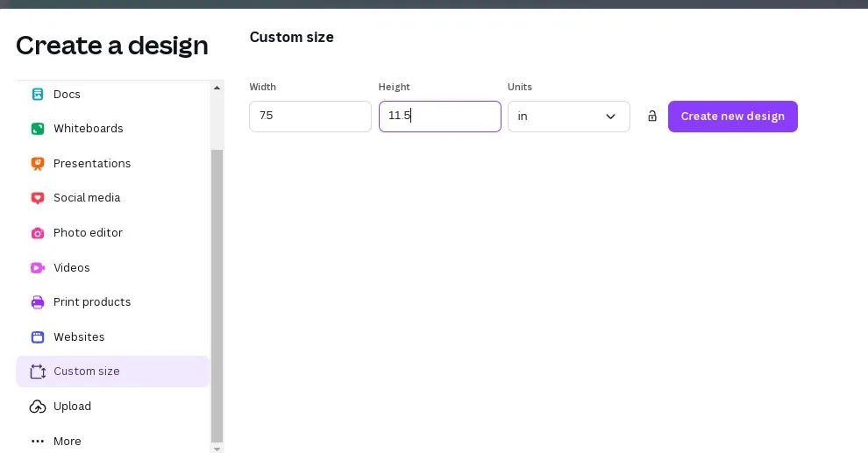Choose Social media from the sidebar

click(x=87, y=198)
